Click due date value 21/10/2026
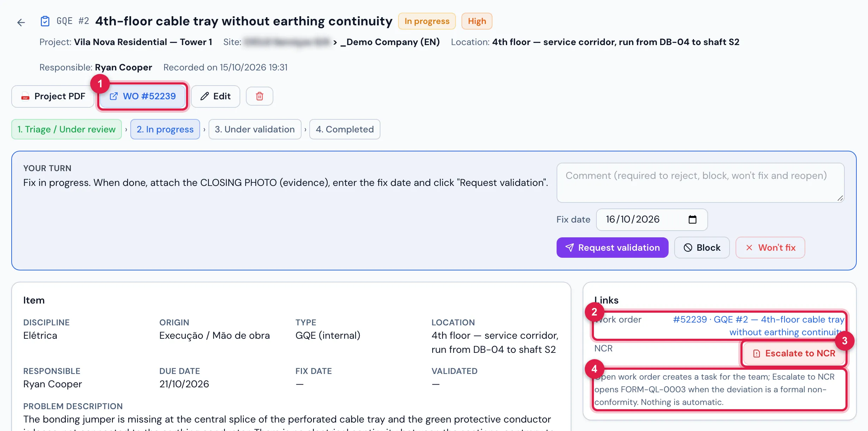Image resolution: width=868 pixels, height=431 pixels. pyautogui.click(x=184, y=384)
